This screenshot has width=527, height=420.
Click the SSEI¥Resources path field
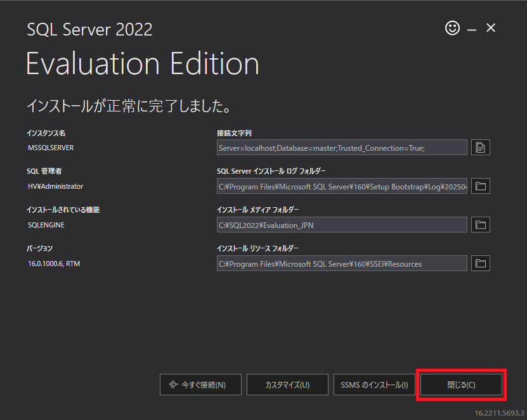pos(342,264)
